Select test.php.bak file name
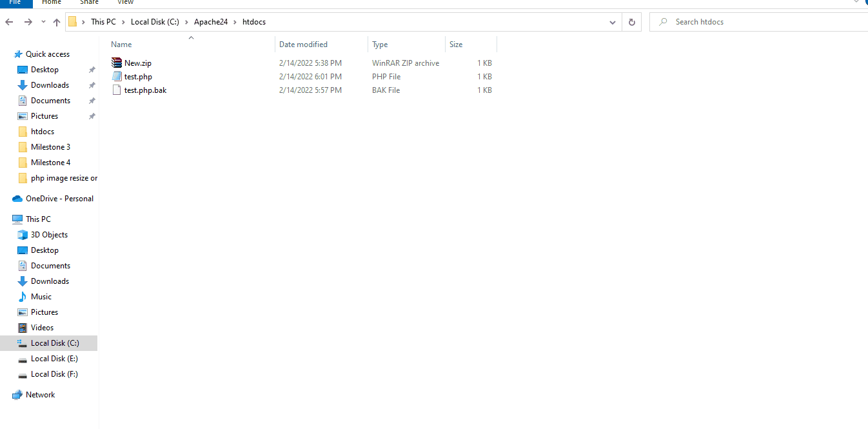Screen dimensions: 868x429 [145, 90]
